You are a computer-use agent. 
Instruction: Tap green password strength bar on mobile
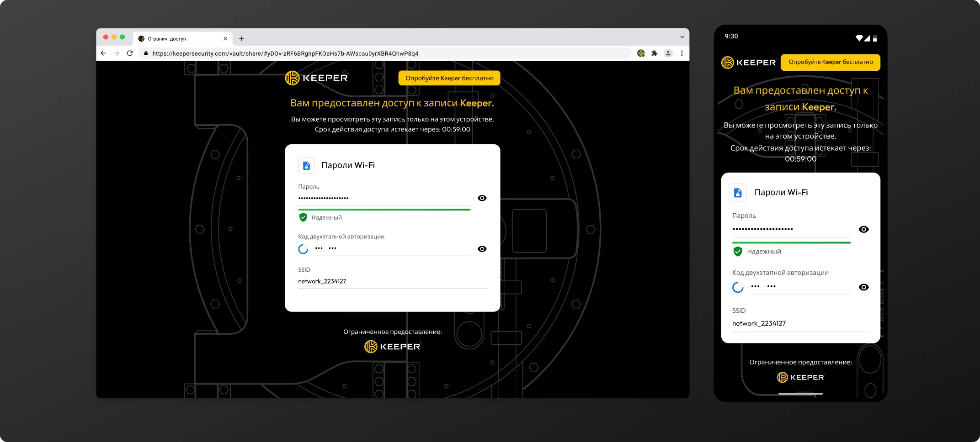coord(791,242)
